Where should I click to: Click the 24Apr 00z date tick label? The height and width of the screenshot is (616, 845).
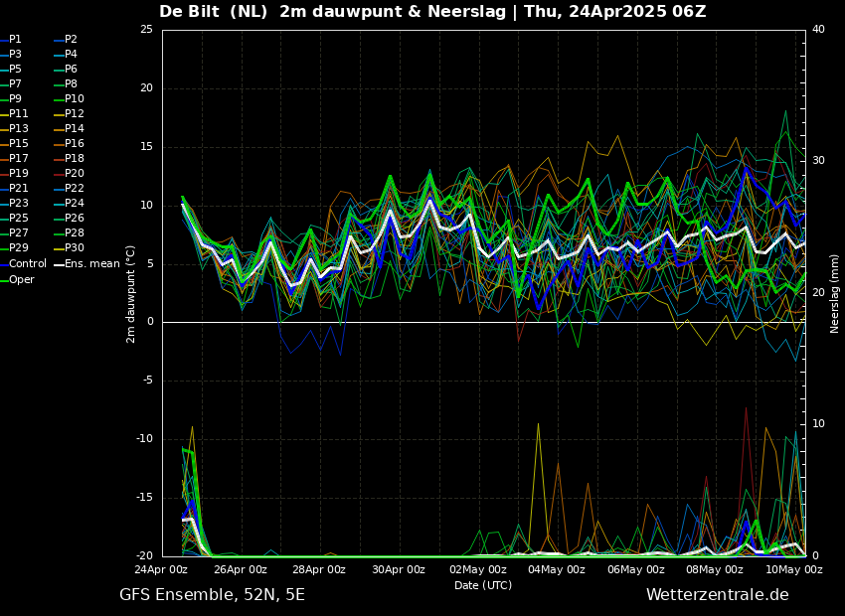tap(162, 570)
